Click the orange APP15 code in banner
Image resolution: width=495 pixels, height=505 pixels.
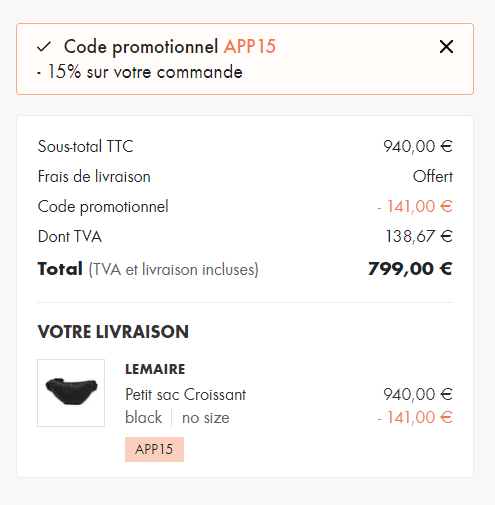[250, 46]
